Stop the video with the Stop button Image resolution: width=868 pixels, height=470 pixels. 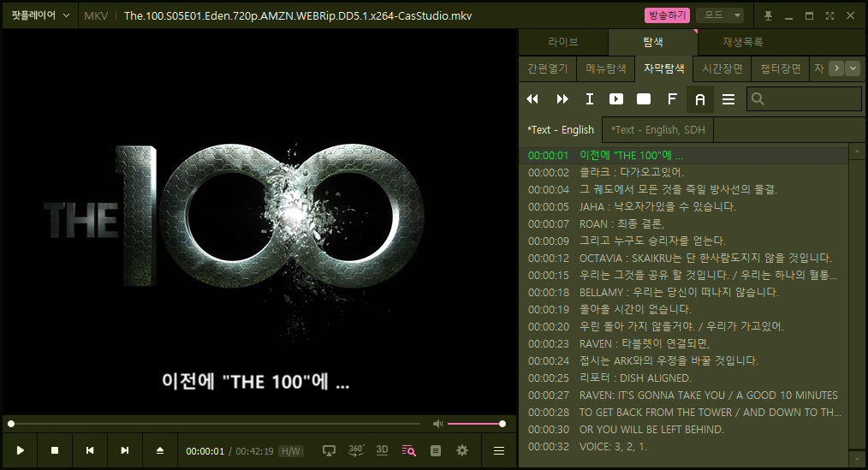pos(55,450)
